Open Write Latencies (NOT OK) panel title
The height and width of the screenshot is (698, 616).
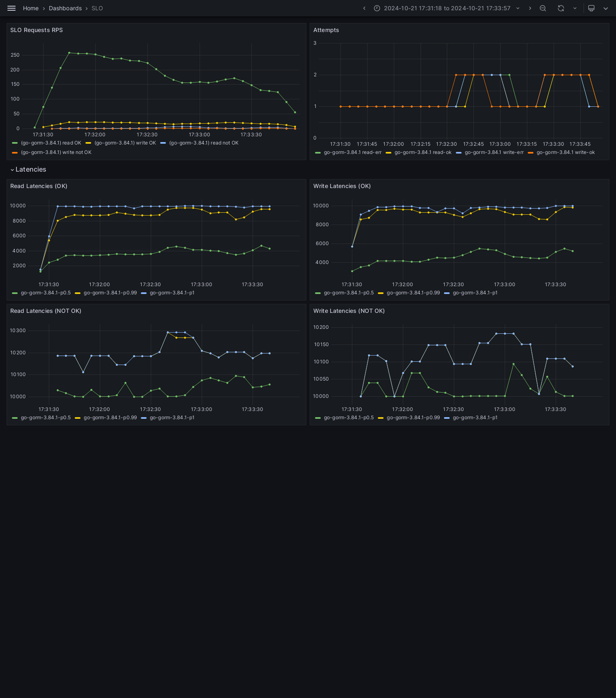coord(349,311)
